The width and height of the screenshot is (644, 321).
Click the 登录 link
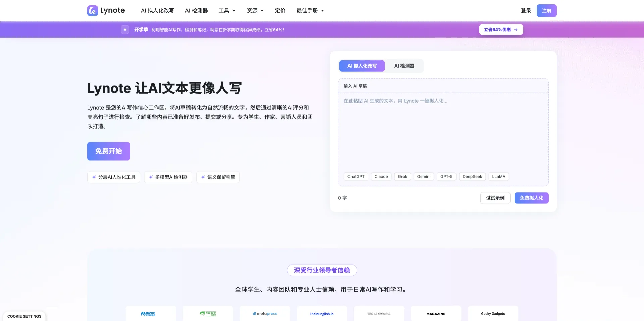pyautogui.click(x=526, y=11)
